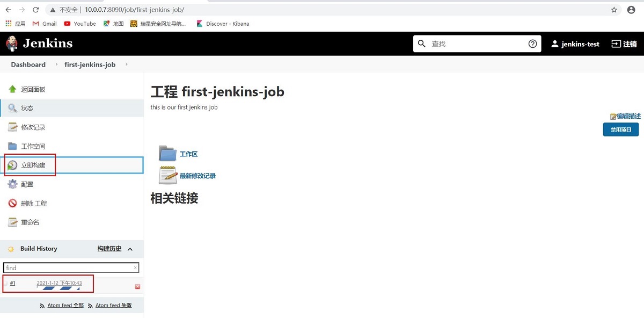The image size is (644, 318).
Task: Focus the build history find field
Action: coord(71,268)
